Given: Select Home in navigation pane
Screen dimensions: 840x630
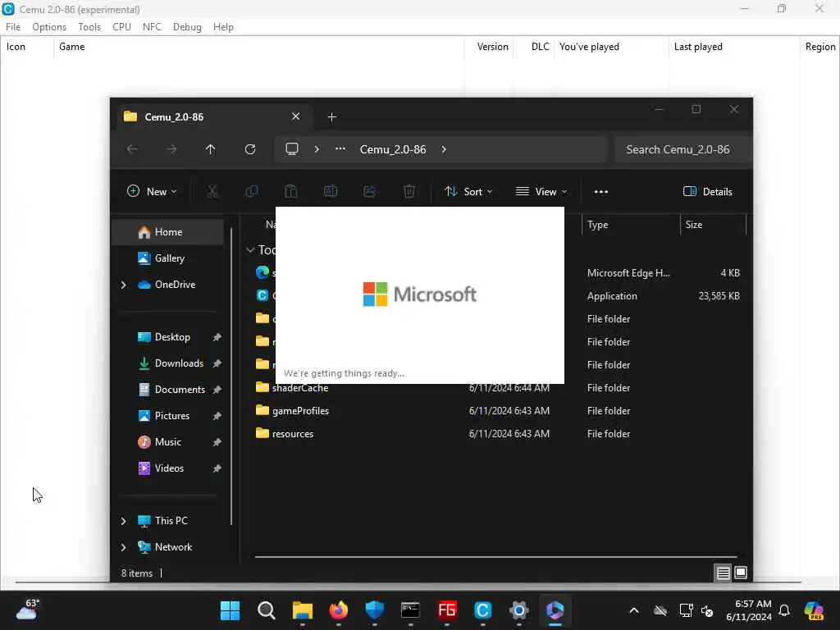Looking at the screenshot, I should [x=168, y=232].
